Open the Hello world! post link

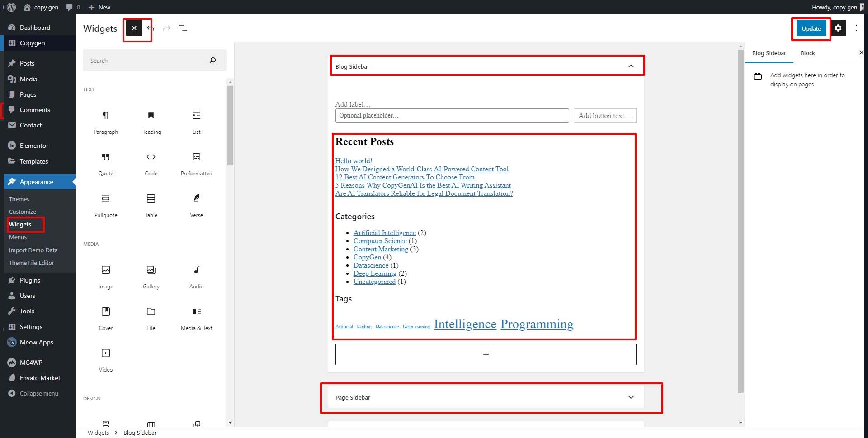[354, 161]
